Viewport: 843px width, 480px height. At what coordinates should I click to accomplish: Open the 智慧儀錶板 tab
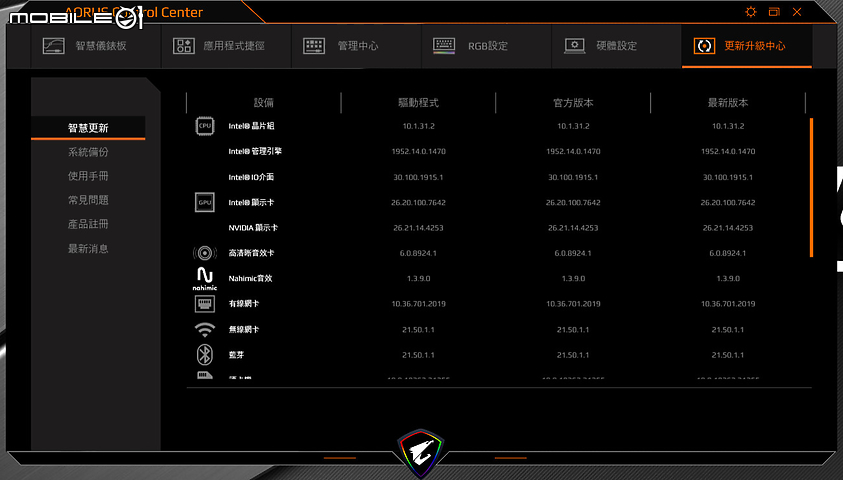[x=96, y=46]
